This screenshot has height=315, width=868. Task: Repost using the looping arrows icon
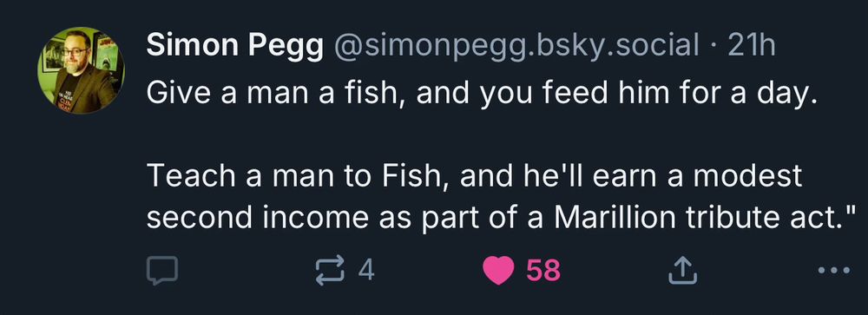[x=329, y=271]
